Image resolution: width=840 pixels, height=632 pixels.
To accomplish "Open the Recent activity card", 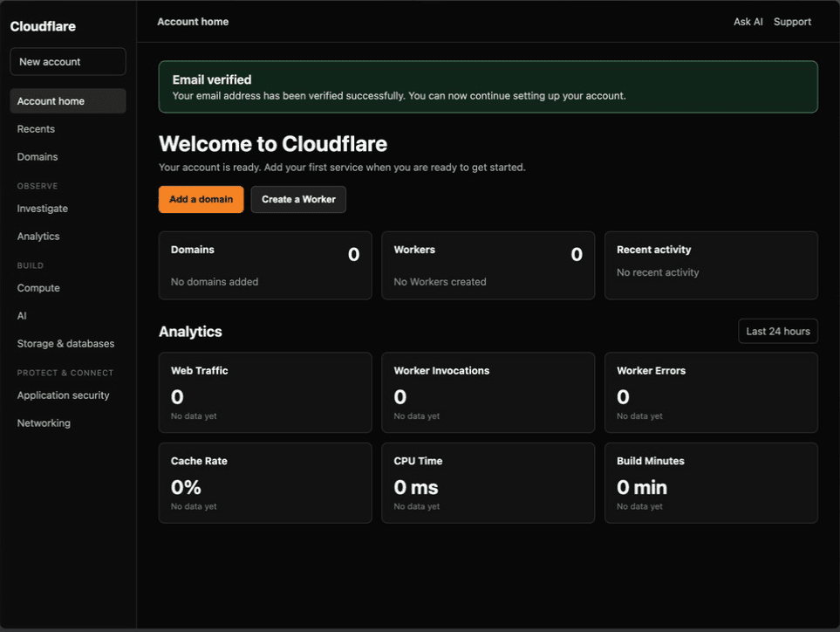I will [711, 265].
